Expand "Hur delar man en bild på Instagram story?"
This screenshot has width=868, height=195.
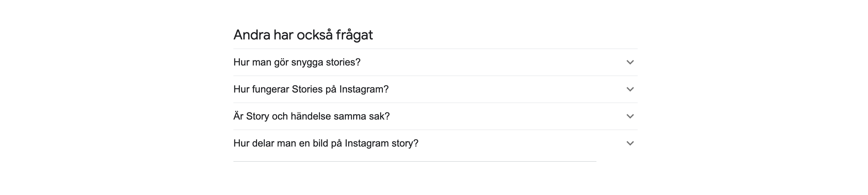point(435,143)
